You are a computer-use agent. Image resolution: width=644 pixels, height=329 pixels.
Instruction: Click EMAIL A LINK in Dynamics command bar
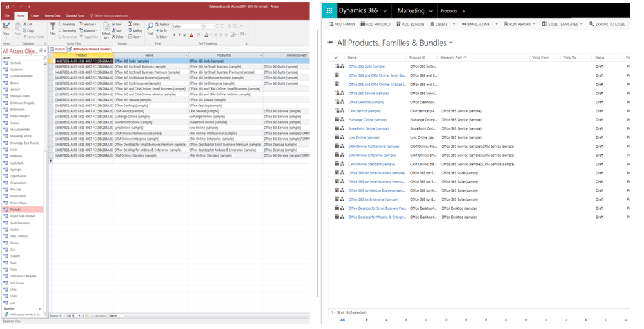click(476, 25)
